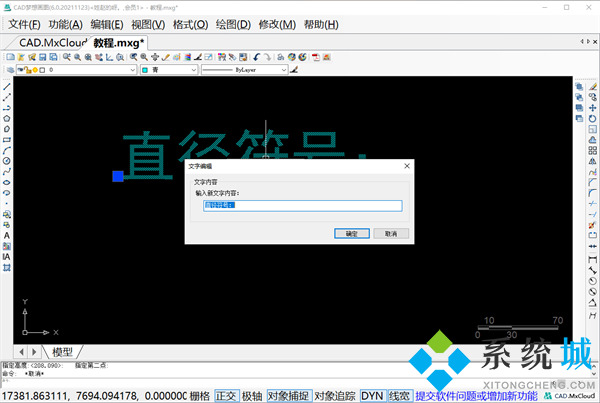The width and height of the screenshot is (600, 403).
Task: Select the Array tool in right toolbar
Action: coord(592,150)
